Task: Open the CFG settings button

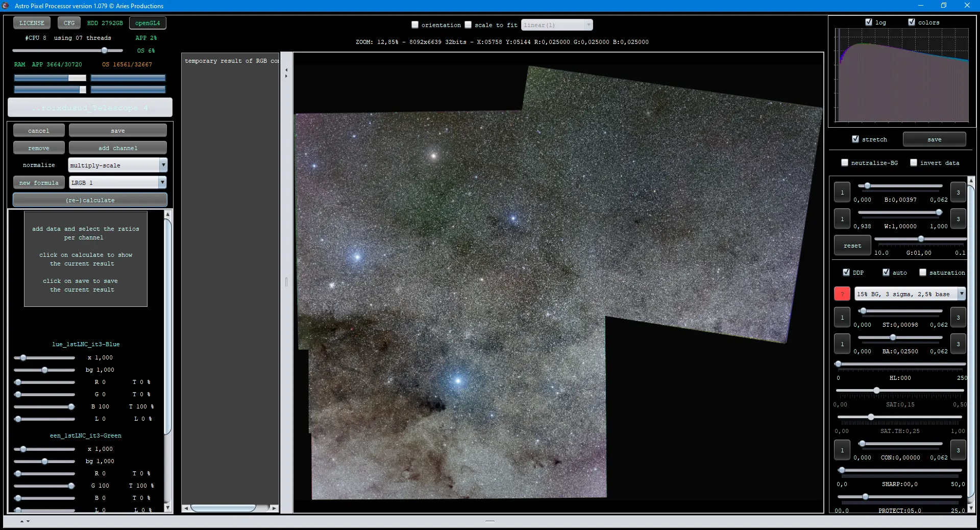Action: pos(69,23)
